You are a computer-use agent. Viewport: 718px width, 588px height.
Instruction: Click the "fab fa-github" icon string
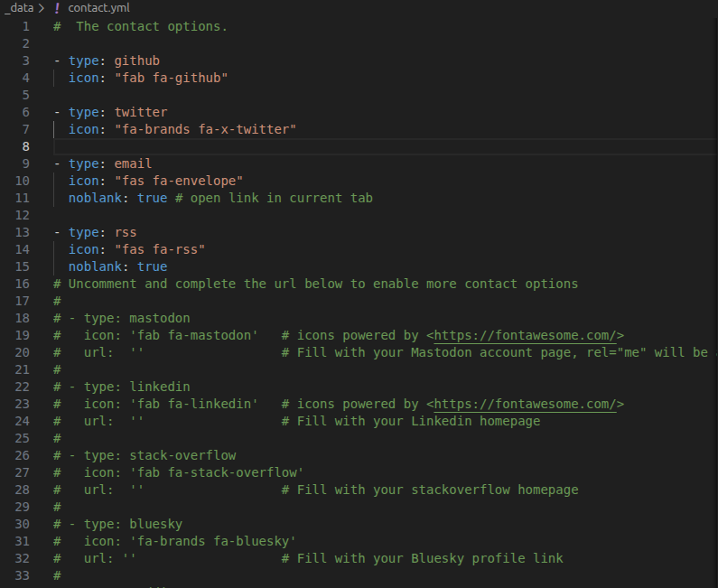pos(171,78)
